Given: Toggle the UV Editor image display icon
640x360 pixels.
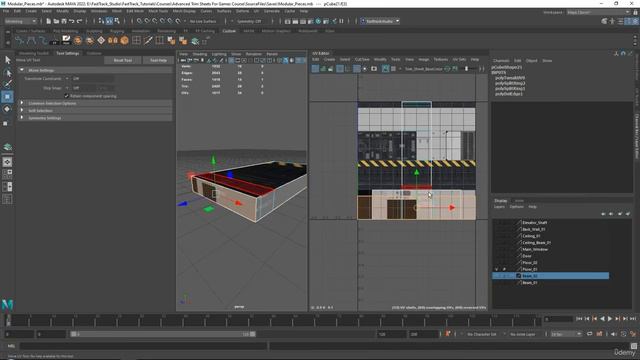Looking at the screenshot, I should pos(385,69).
